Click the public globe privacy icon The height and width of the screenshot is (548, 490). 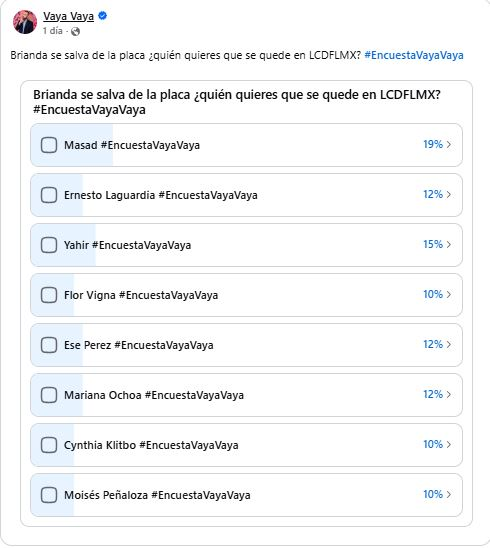tap(75, 31)
